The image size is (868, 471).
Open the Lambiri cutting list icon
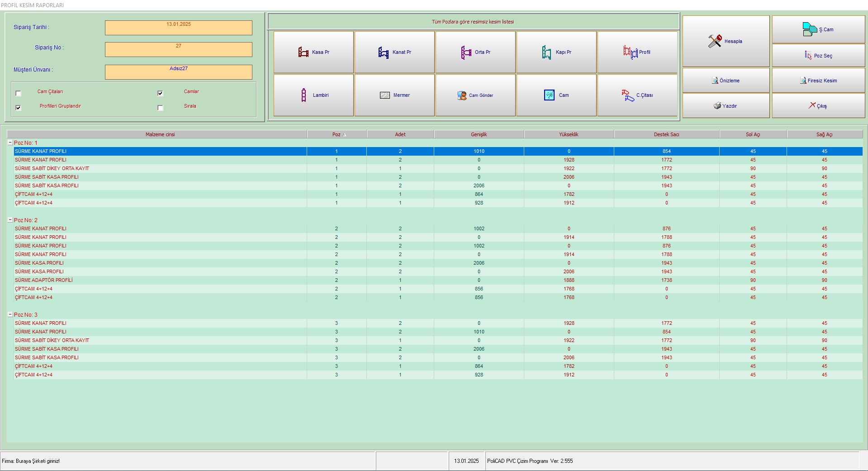click(304, 95)
